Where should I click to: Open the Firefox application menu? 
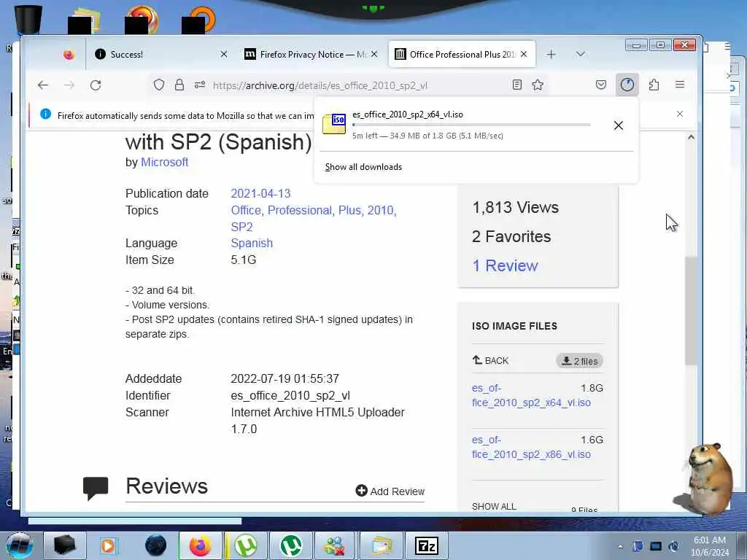point(680,85)
